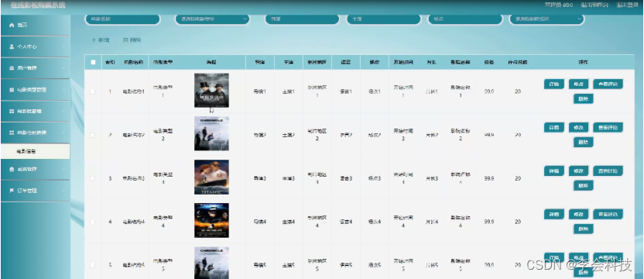Click 退出登录 in the top bar
This screenshot has height=279, width=644.
click(627, 5)
